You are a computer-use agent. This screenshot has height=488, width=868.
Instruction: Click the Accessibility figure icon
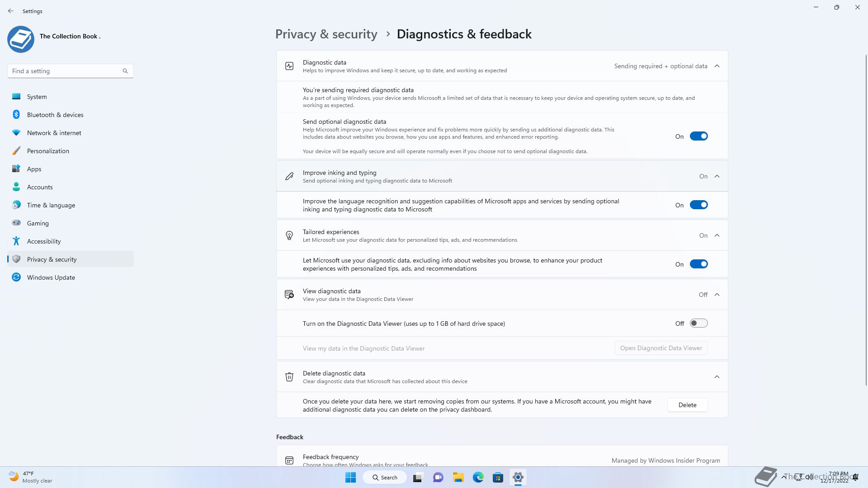(16, 241)
